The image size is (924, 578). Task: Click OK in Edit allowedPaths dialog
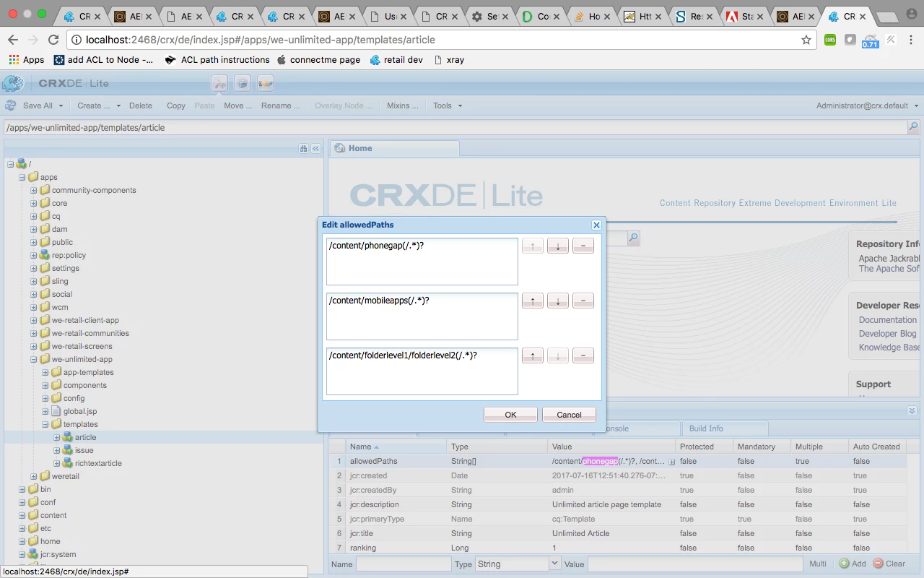510,415
